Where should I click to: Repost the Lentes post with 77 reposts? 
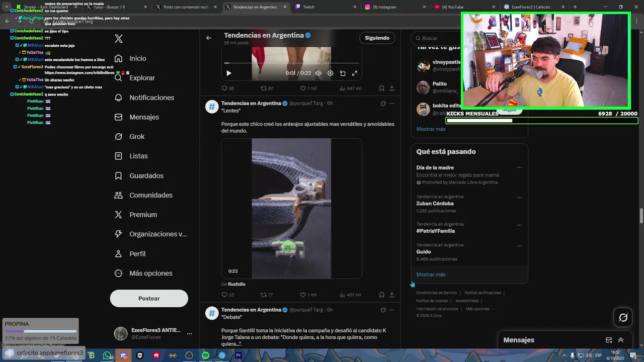tap(267, 295)
